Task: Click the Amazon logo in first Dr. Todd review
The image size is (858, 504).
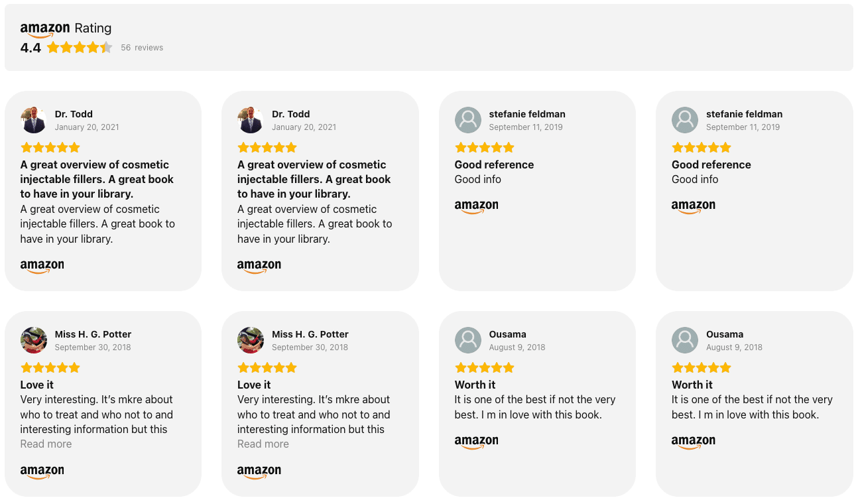Action: pyautogui.click(x=42, y=266)
